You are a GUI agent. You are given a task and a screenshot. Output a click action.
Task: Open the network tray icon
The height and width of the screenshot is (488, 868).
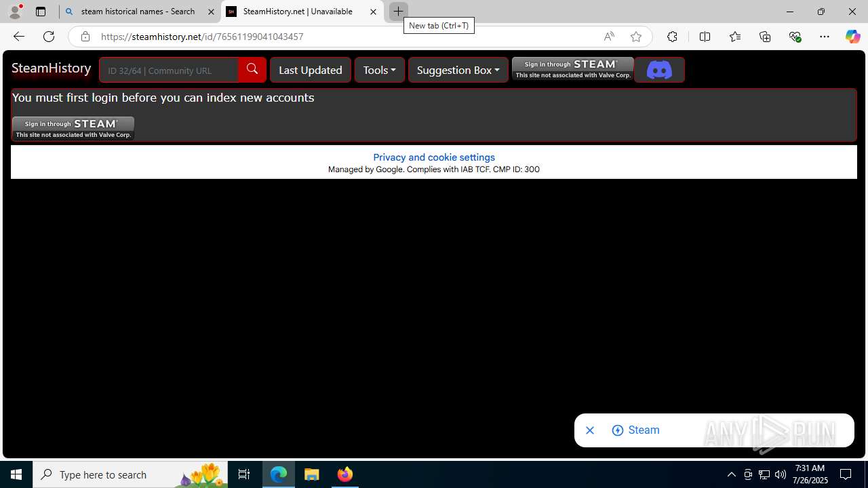tap(764, 474)
